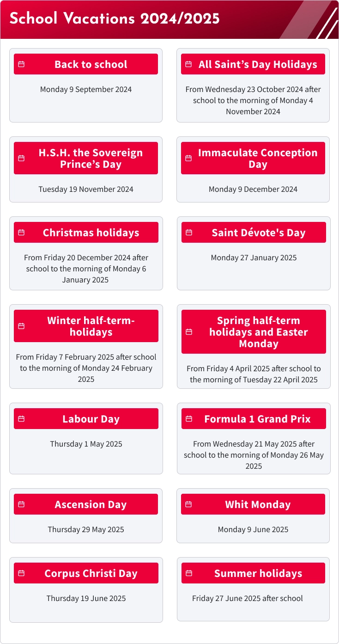Click calendar icon on Immaculate Conception Day
The height and width of the screenshot is (644, 339).
pos(188,158)
